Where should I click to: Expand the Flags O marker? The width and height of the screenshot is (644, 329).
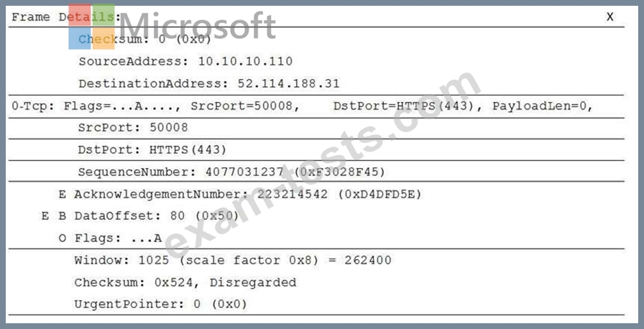point(62,238)
